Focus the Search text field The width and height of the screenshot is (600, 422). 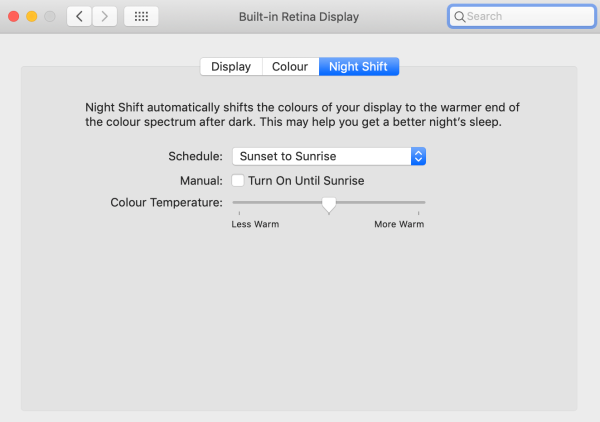coord(522,16)
